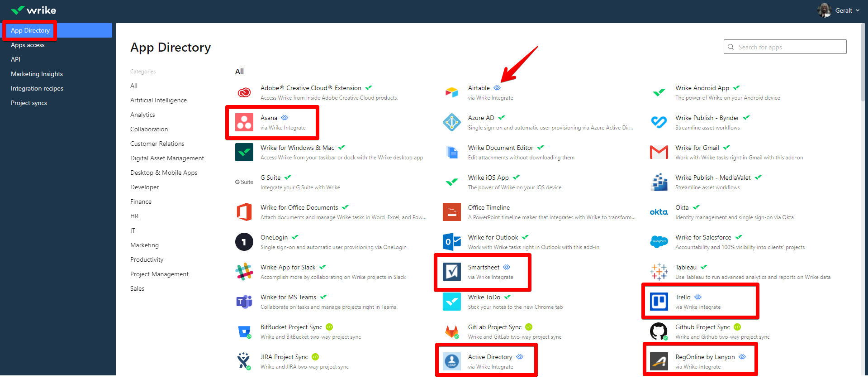
Task: Click the Github Project Sync icon
Action: coord(659,331)
